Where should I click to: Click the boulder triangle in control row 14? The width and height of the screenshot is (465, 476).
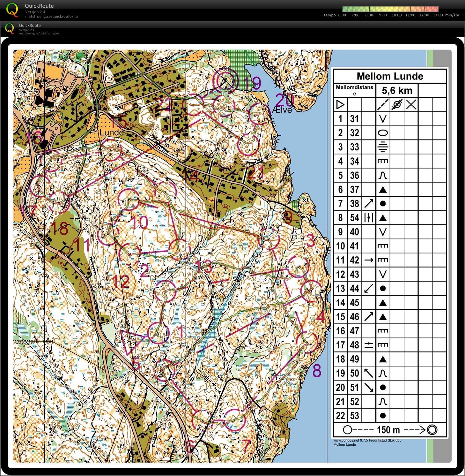pos(383,303)
